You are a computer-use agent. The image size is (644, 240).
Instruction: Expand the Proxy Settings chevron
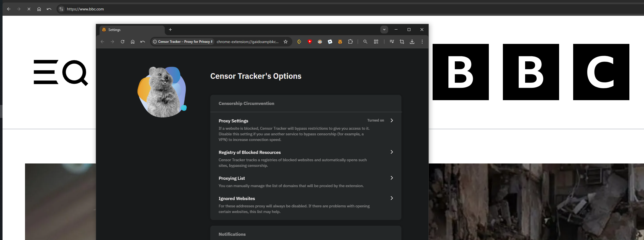click(x=392, y=120)
